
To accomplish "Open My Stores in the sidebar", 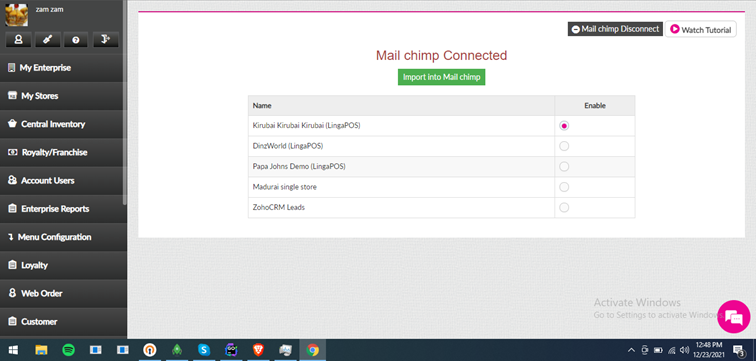I will coord(63,96).
